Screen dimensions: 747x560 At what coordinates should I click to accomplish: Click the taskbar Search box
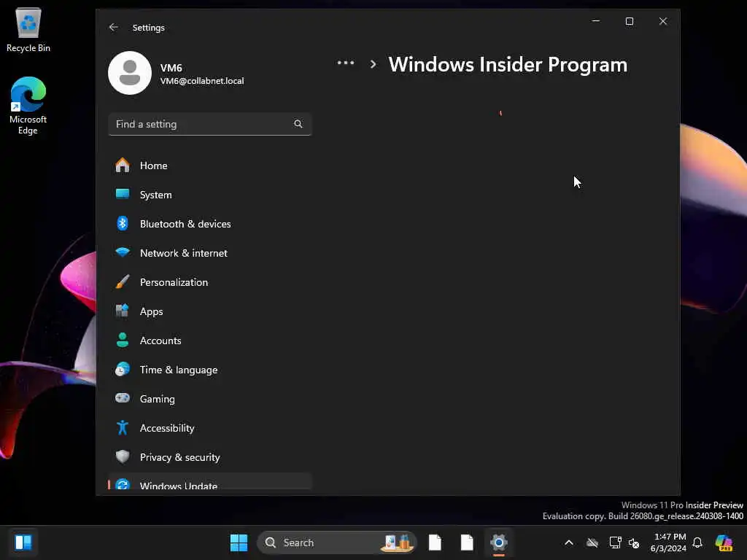tap(336, 542)
